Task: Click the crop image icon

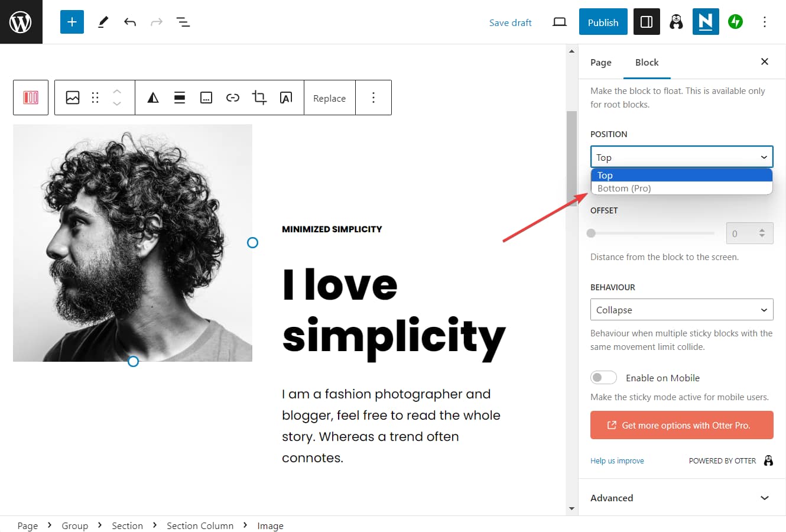Action: tap(259, 98)
